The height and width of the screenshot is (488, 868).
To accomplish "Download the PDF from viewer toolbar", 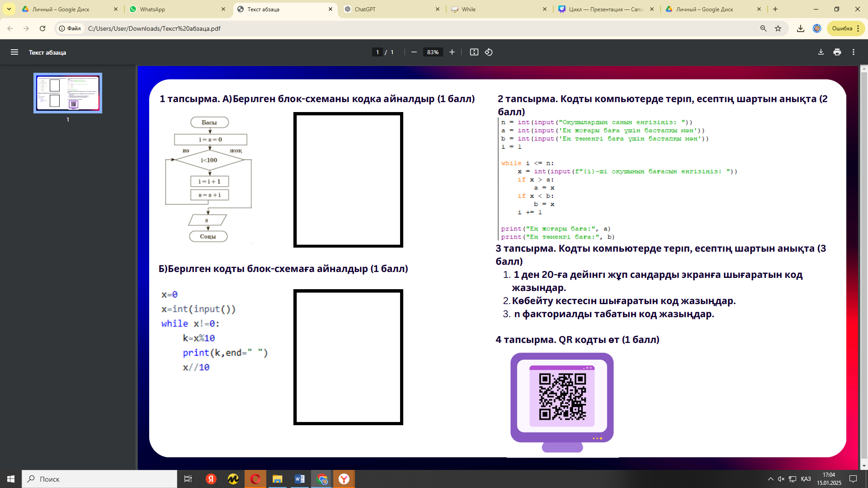I will click(821, 52).
